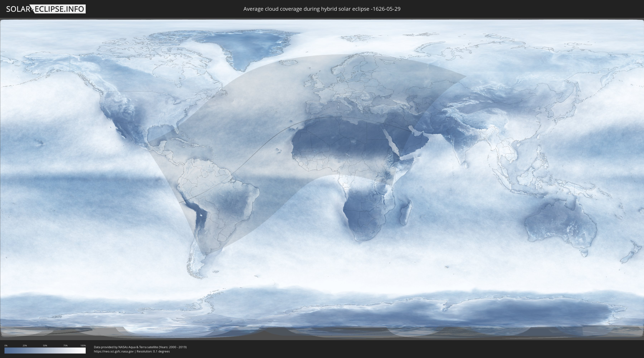Click the "50%" legend label

pos(45,345)
